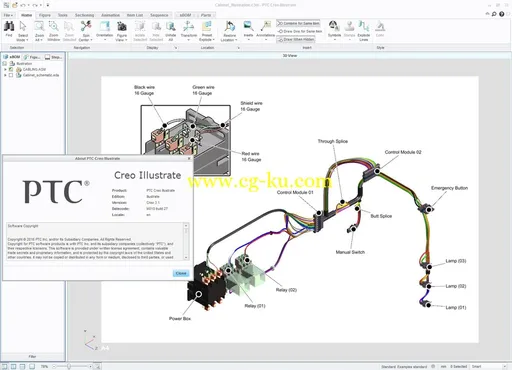Switch to the Figure ribbon tab
This screenshot has height=370, width=512.
coord(45,15)
